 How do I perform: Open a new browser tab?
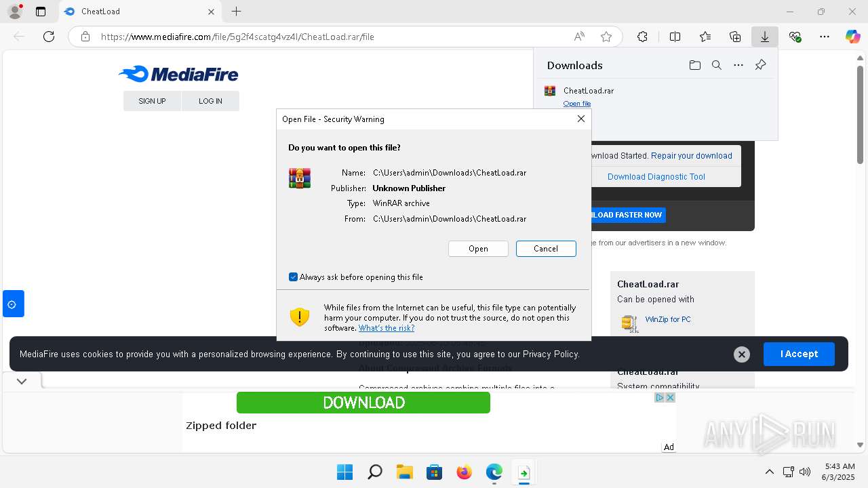point(236,12)
